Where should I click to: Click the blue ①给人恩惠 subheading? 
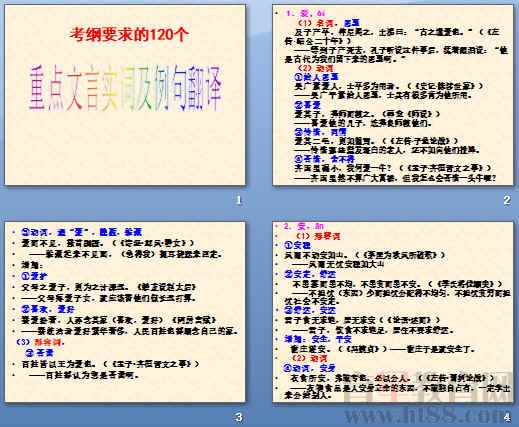(x=316, y=77)
